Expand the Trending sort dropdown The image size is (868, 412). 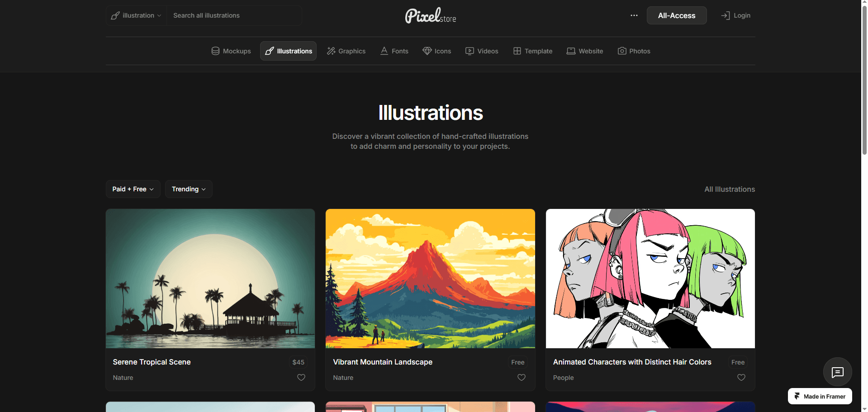(x=189, y=189)
